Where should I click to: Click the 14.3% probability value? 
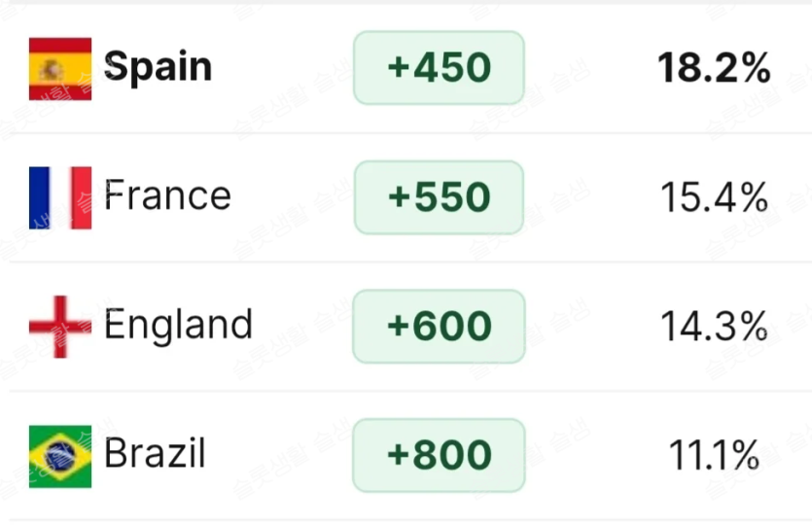[x=715, y=327]
